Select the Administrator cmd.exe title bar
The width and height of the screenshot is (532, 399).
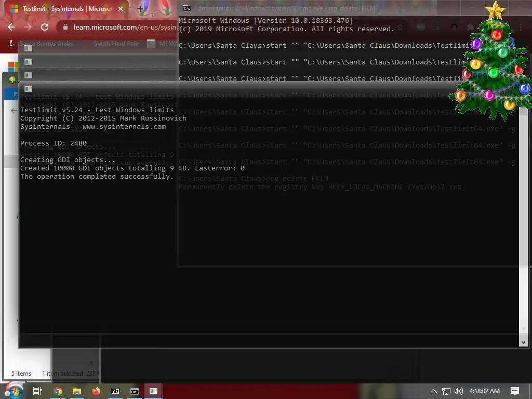(x=284, y=8)
